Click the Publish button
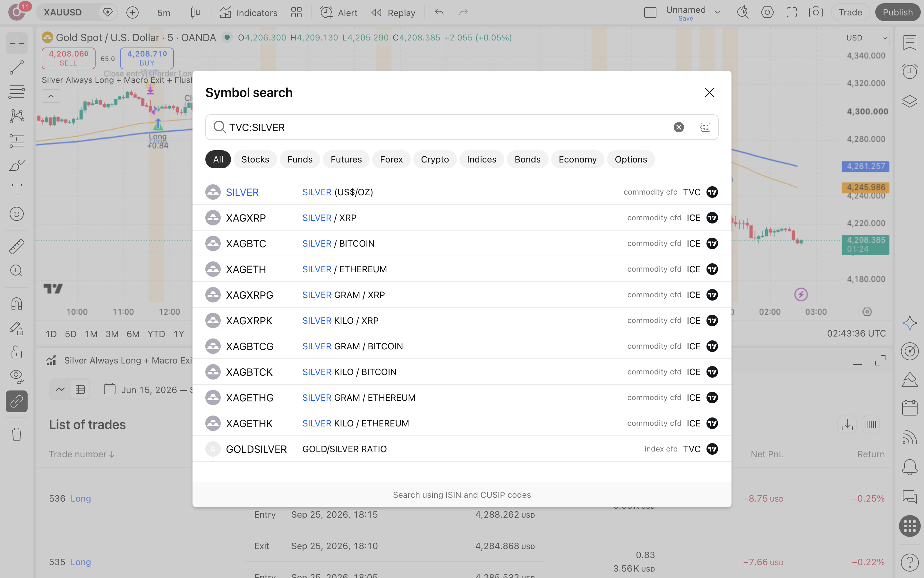Viewport: 924px width, 578px height. click(x=898, y=12)
